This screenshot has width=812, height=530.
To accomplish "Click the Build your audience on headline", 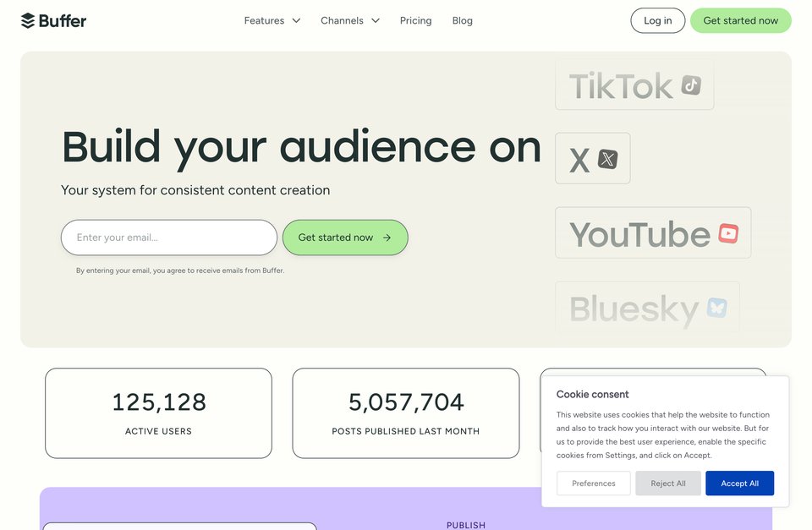I will pos(301,149).
